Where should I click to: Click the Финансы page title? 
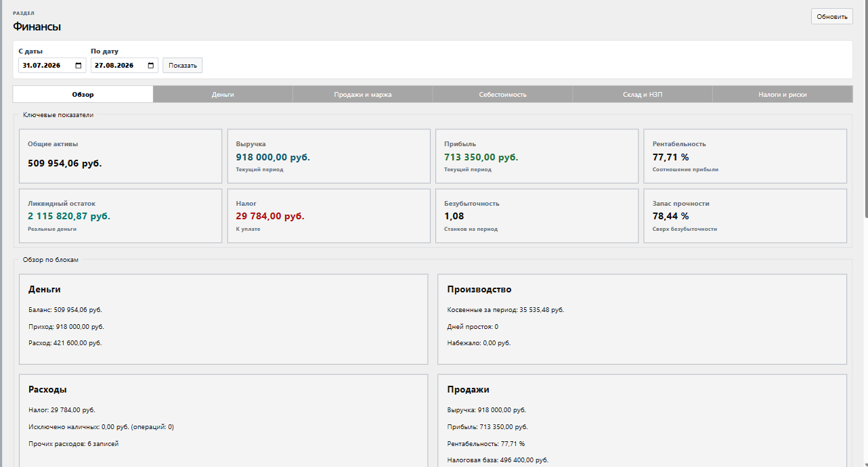(37, 27)
